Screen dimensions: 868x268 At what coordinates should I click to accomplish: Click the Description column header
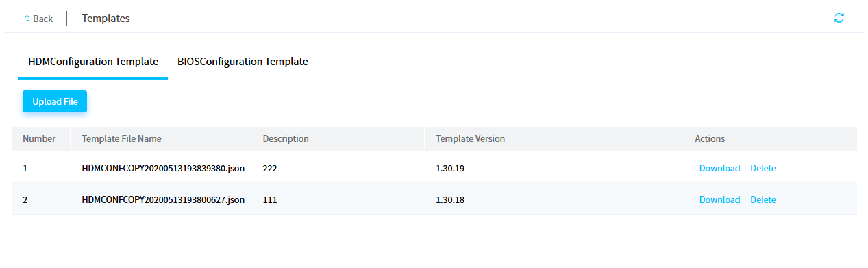[286, 138]
